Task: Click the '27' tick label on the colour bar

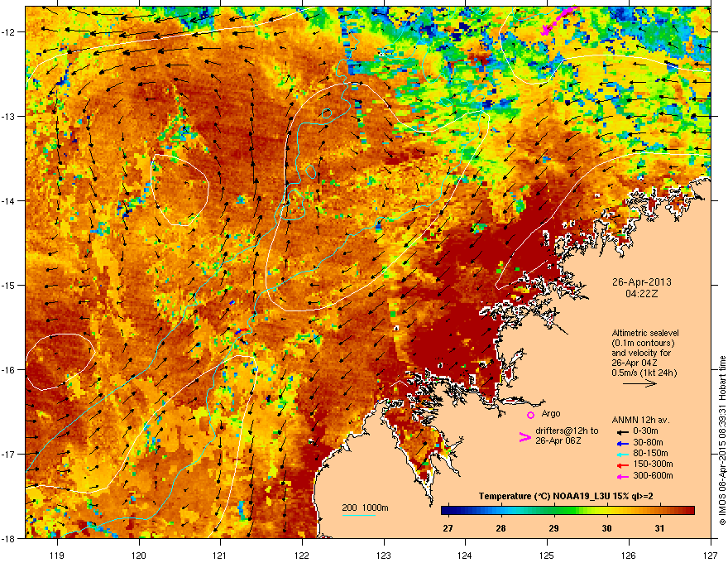Action: 448,528
